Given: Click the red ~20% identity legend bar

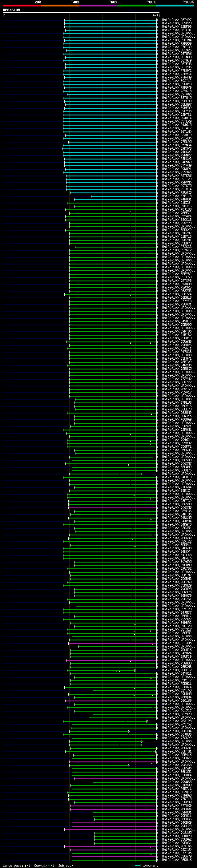Looking at the screenshot, I should click(x=22, y=6).
